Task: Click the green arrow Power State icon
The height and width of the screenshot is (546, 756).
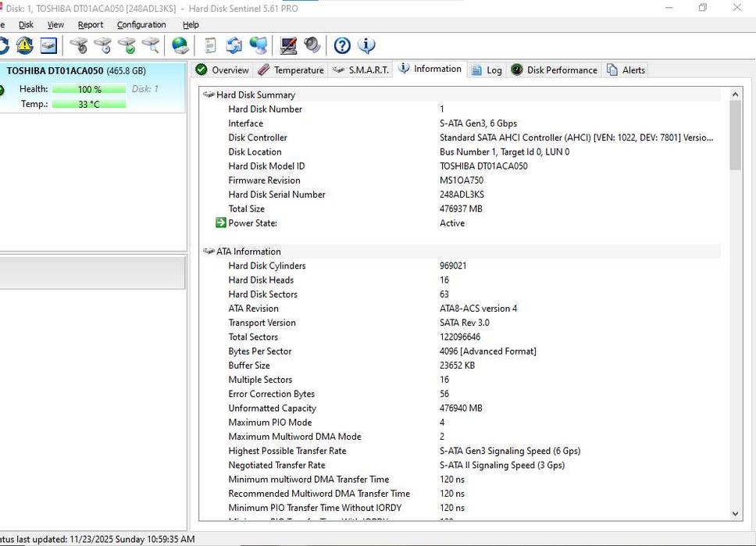Action: click(x=221, y=223)
